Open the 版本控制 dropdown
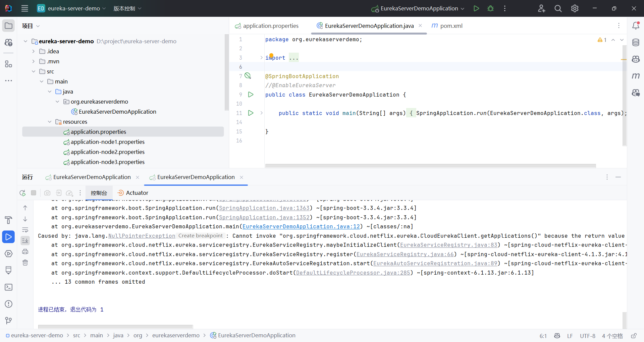Viewport: 644px width, 342px height. (127, 8)
